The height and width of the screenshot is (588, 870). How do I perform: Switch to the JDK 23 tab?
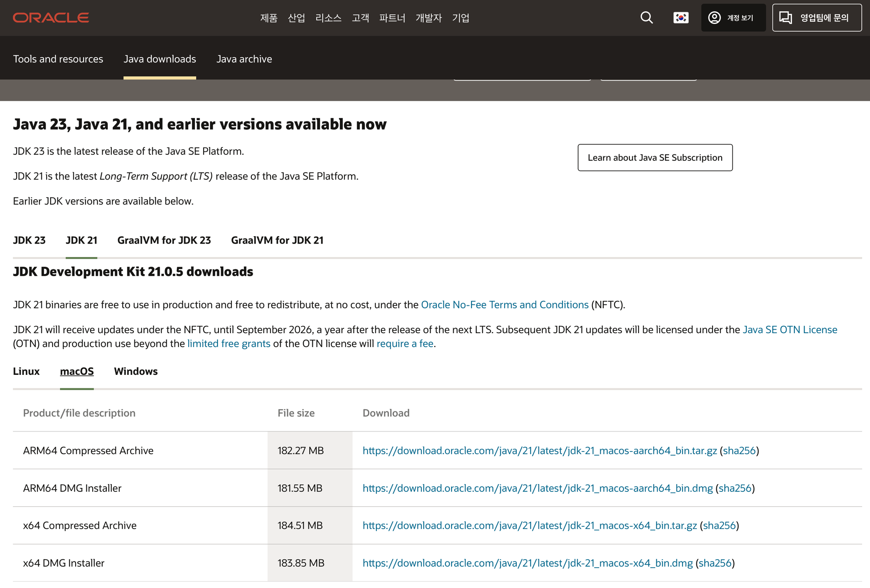(29, 240)
